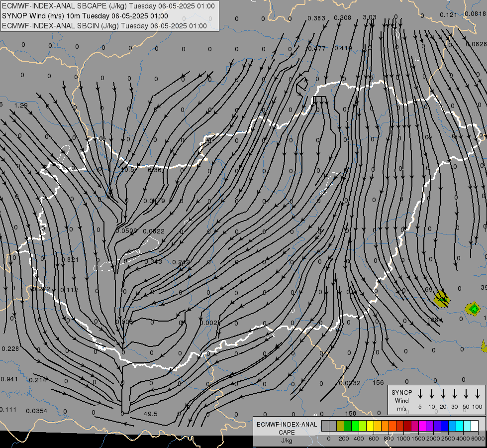Click the 156 value on the map
Screen dimensions: 487x448
378,383
